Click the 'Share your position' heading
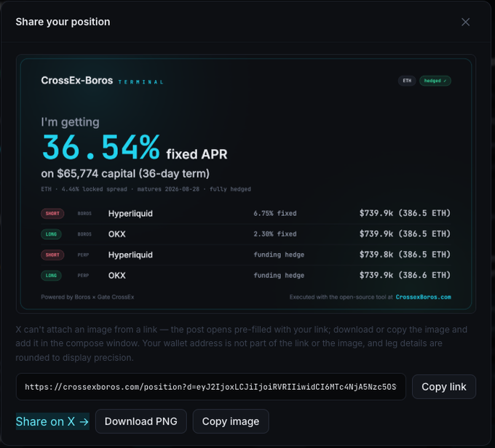Image resolution: width=495 pixels, height=448 pixels. (x=63, y=22)
